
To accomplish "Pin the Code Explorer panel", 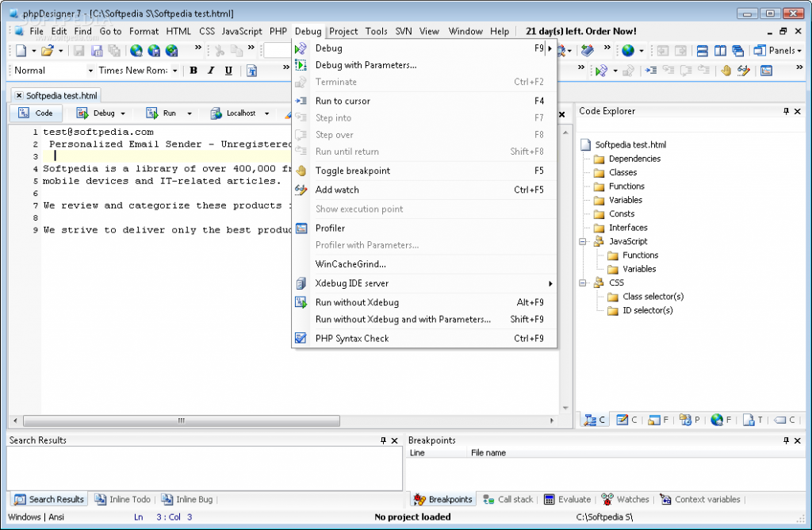I will [786, 112].
